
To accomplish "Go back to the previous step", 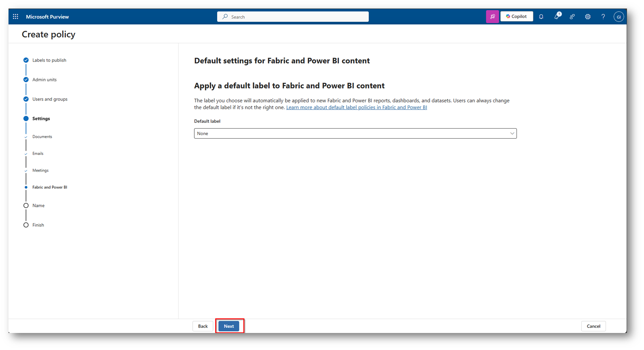I will coord(203,326).
